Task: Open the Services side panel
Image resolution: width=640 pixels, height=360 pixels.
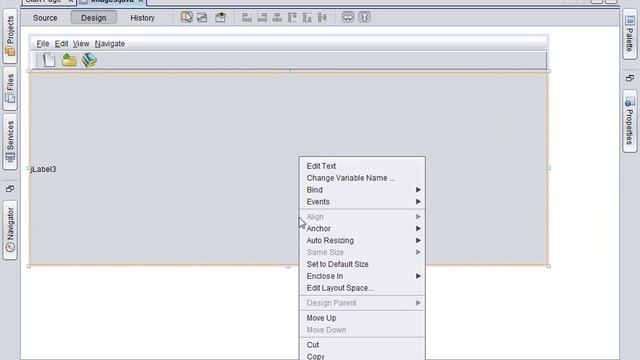Action: coord(10,142)
